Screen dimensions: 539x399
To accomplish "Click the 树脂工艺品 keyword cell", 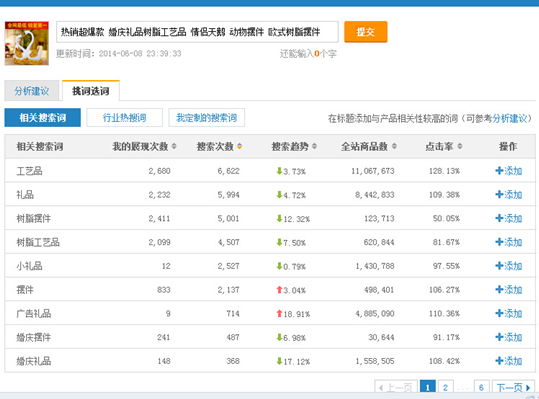I will pyautogui.click(x=38, y=242).
